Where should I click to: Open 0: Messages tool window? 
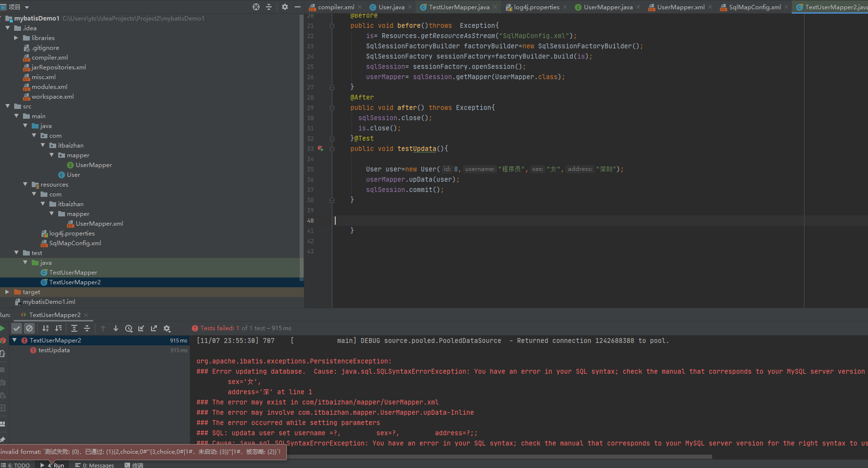pos(94,465)
